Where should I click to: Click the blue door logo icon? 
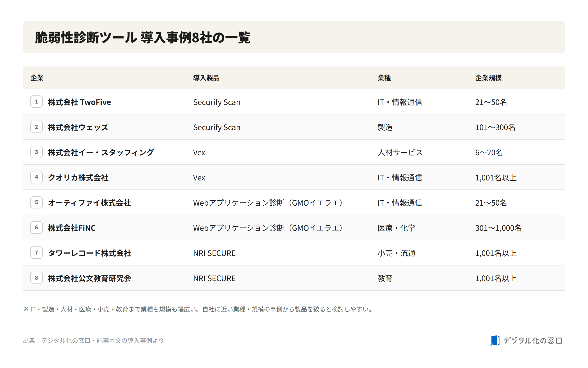[495, 340]
